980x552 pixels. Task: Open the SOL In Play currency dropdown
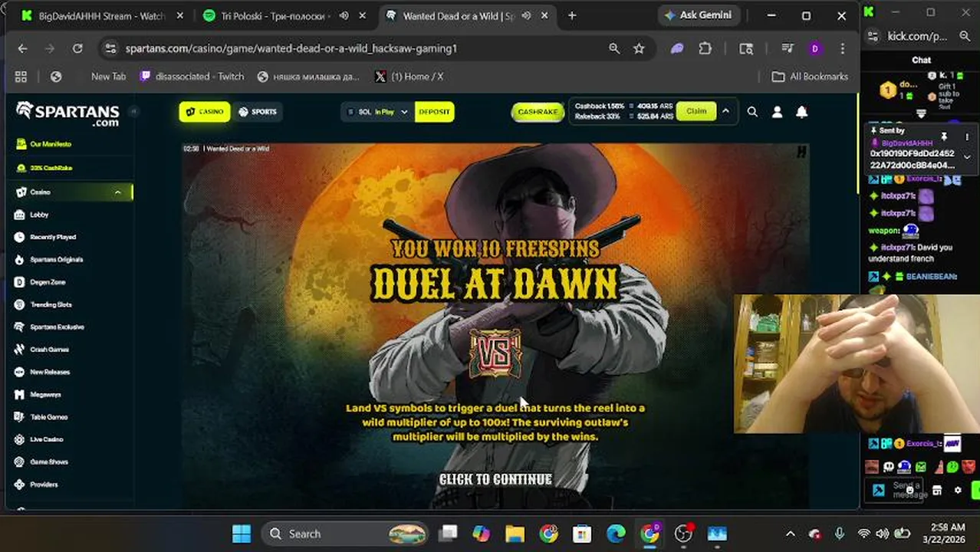(377, 112)
